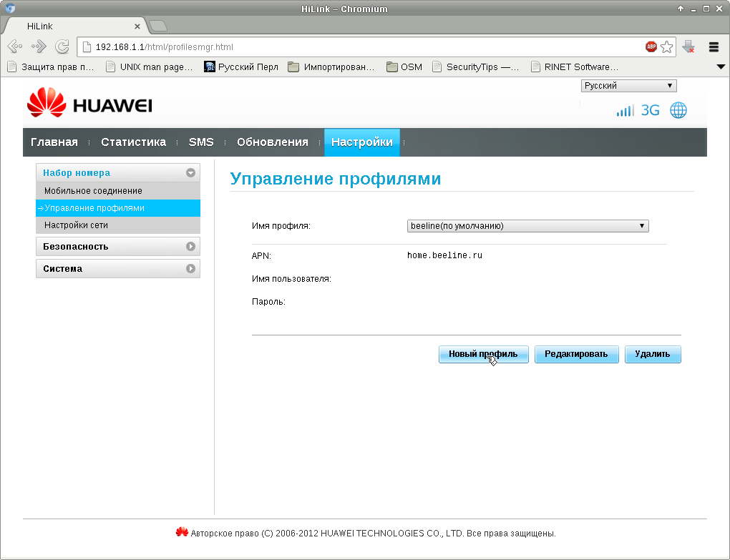Open the Русский Перл bookmark
This screenshot has height=560, width=730.
click(x=241, y=67)
